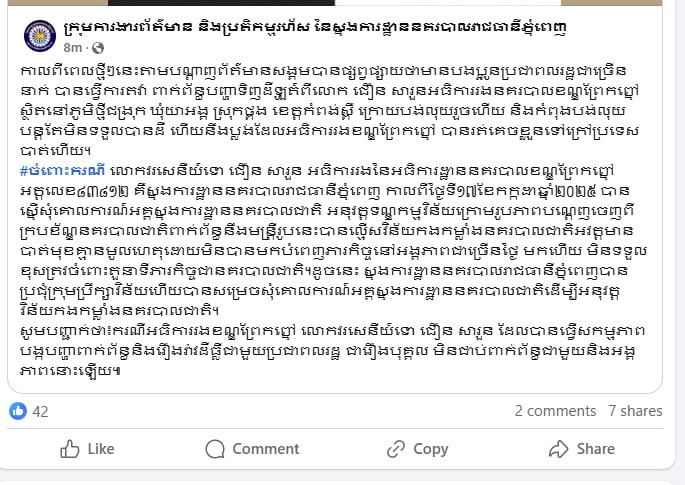Tap the thumbs-up icon of the Like button
Screen dimensions: 685x485
tap(70, 449)
